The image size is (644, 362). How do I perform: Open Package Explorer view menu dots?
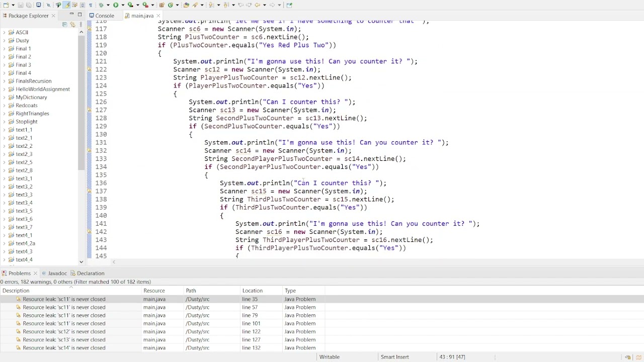(x=80, y=25)
